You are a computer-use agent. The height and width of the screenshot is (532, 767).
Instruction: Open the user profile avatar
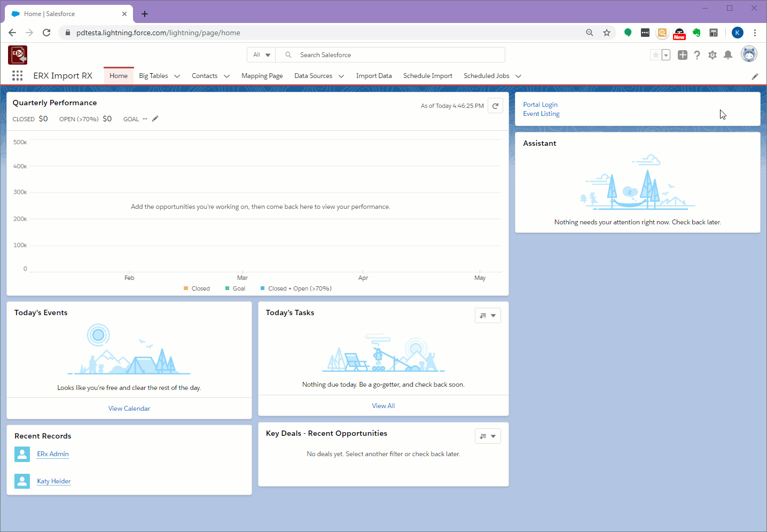click(x=749, y=54)
